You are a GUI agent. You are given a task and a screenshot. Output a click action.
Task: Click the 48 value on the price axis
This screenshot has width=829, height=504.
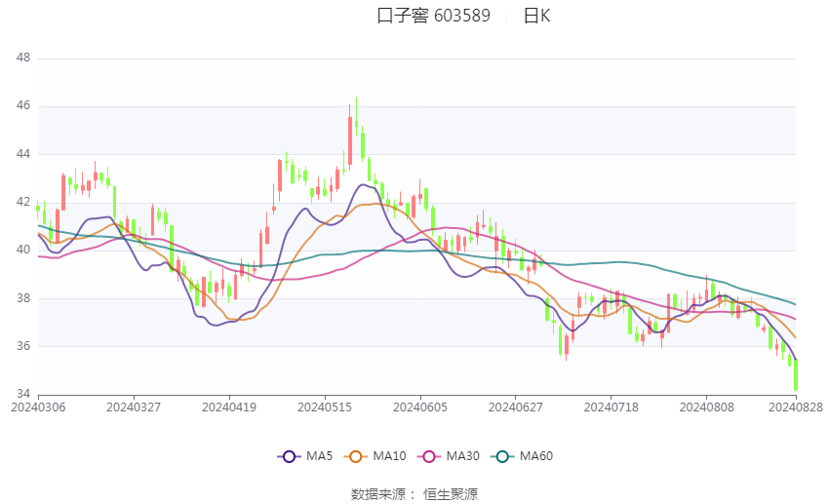pos(24,58)
